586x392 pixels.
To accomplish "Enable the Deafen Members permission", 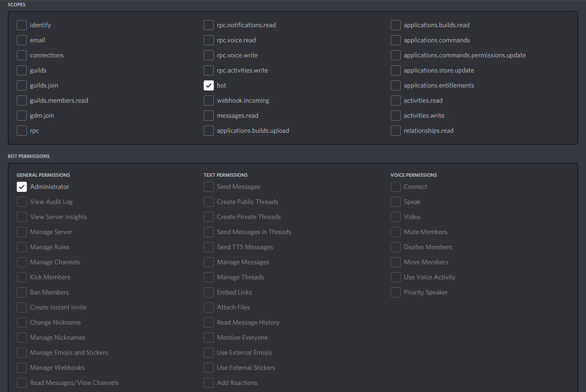I will (396, 247).
